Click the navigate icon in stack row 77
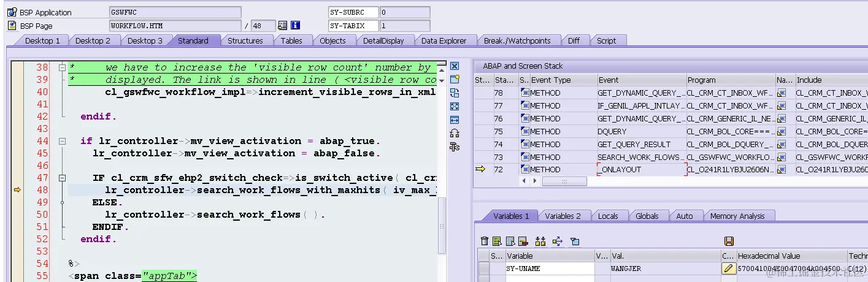868x282 pixels. [x=782, y=105]
